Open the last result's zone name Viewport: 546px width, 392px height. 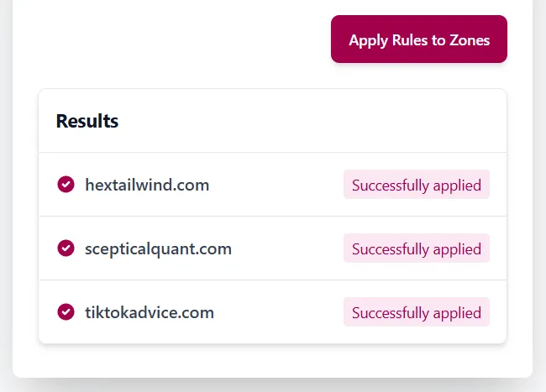(150, 312)
